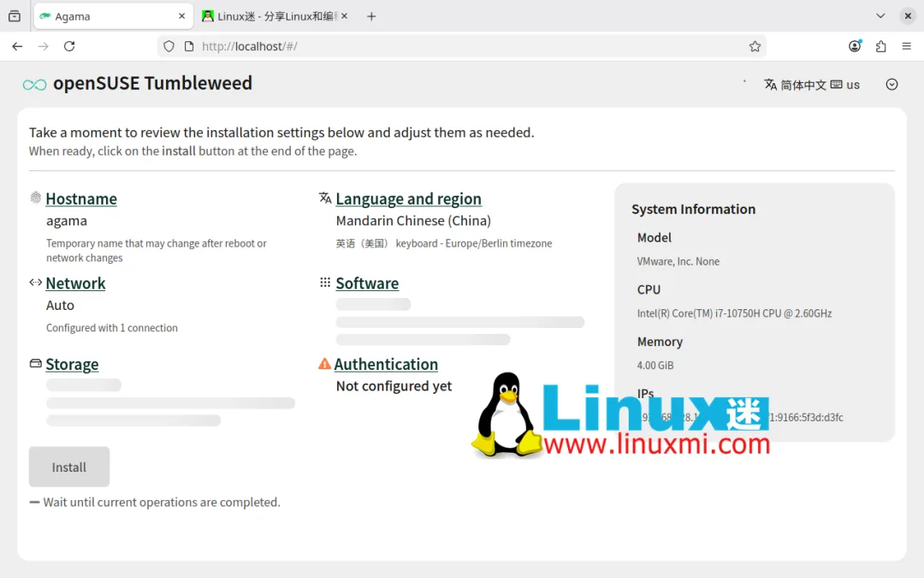Image resolution: width=924 pixels, height=578 pixels.
Task: Open a new tab with plus button
Action: pos(371,16)
